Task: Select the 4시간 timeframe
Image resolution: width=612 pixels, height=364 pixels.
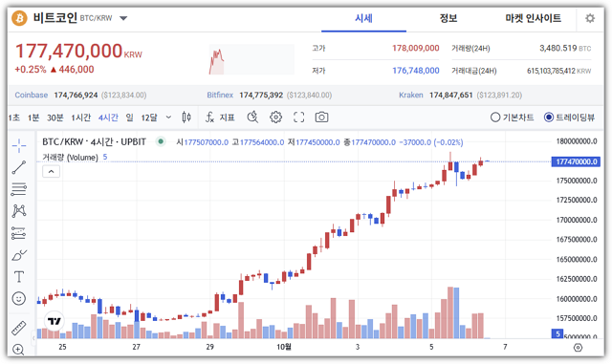Action: click(108, 118)
